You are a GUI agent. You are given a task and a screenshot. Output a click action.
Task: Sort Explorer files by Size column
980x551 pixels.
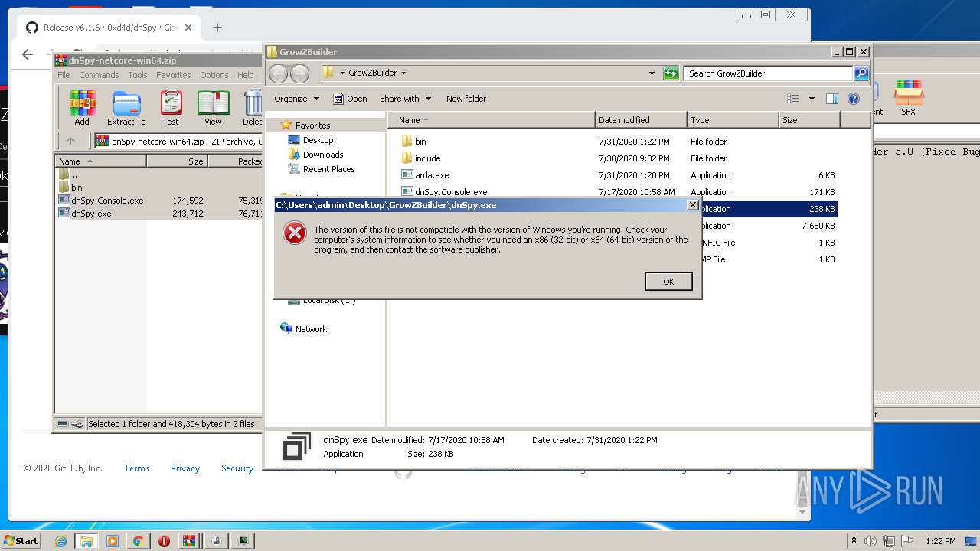click(809, 120)
